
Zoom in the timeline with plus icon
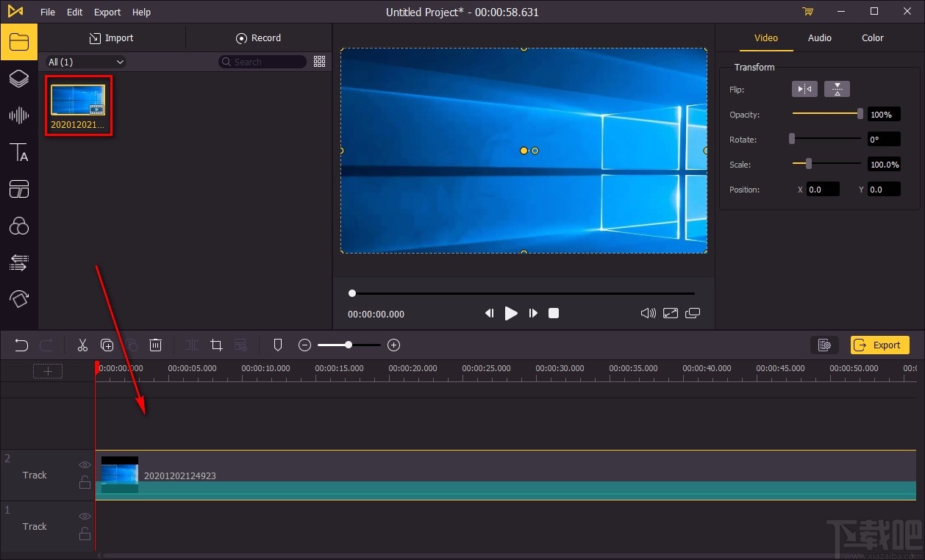[x=393, y=345]
